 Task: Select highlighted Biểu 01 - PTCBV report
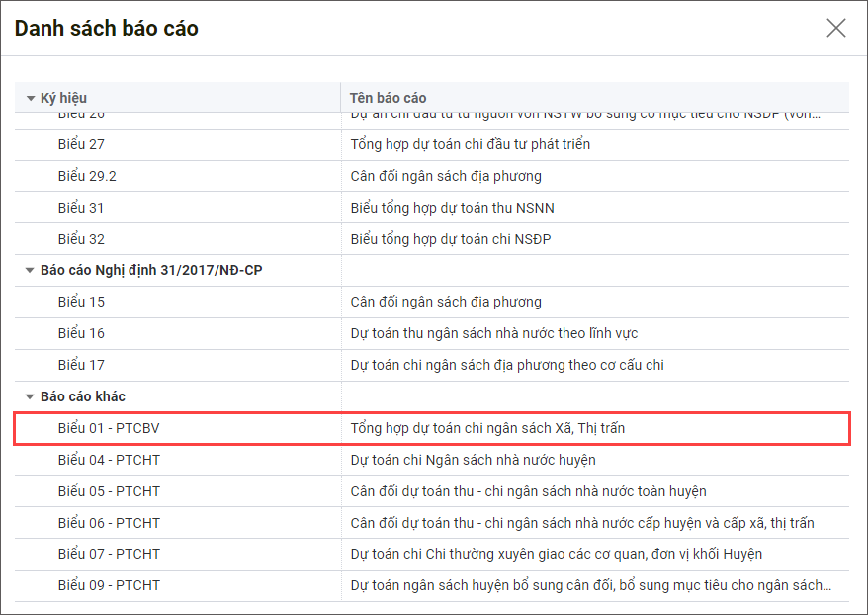(107, 428)
